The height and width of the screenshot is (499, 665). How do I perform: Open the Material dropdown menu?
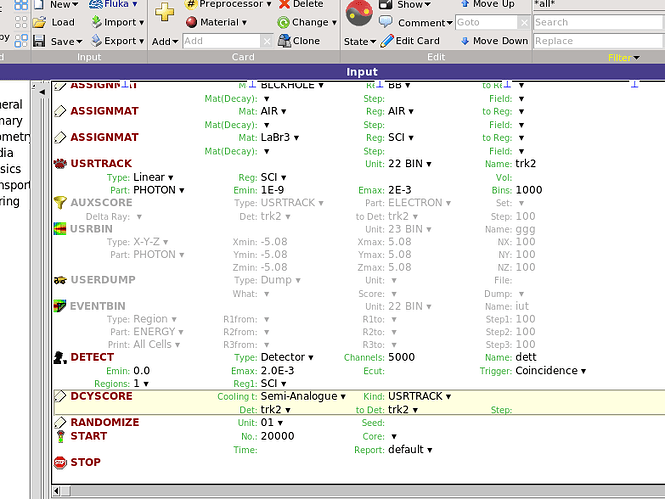click(x=219, y=22)
